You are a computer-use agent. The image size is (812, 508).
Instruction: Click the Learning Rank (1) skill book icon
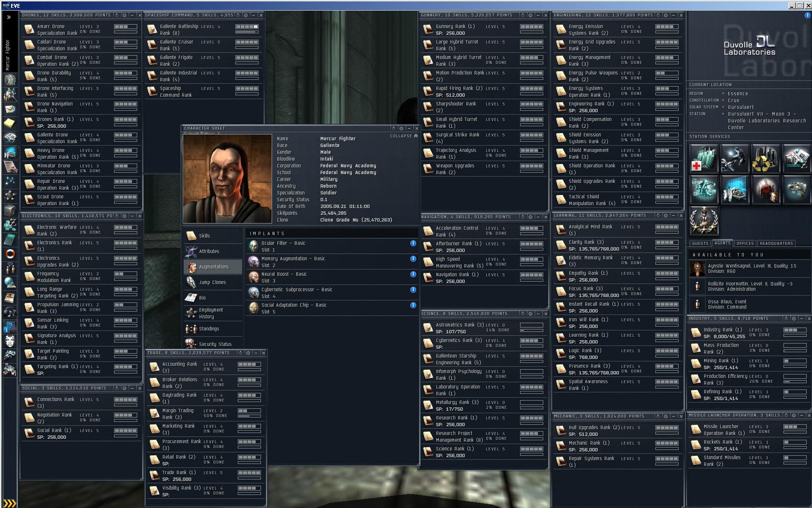[x=561, y=338]
